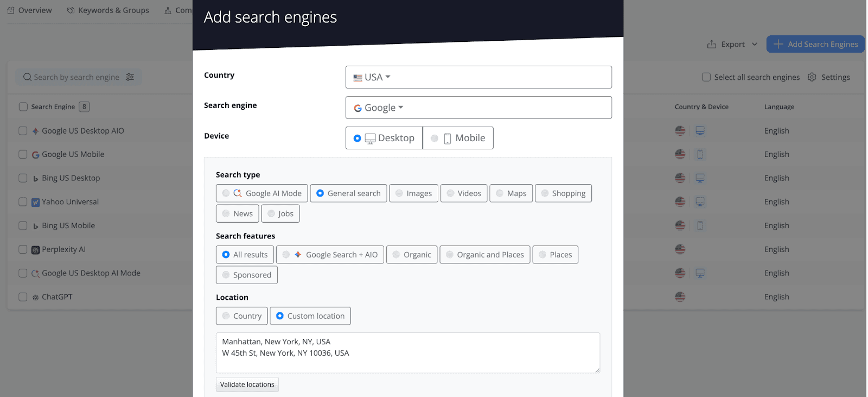Choose Jobs search type

coord(280,213)
